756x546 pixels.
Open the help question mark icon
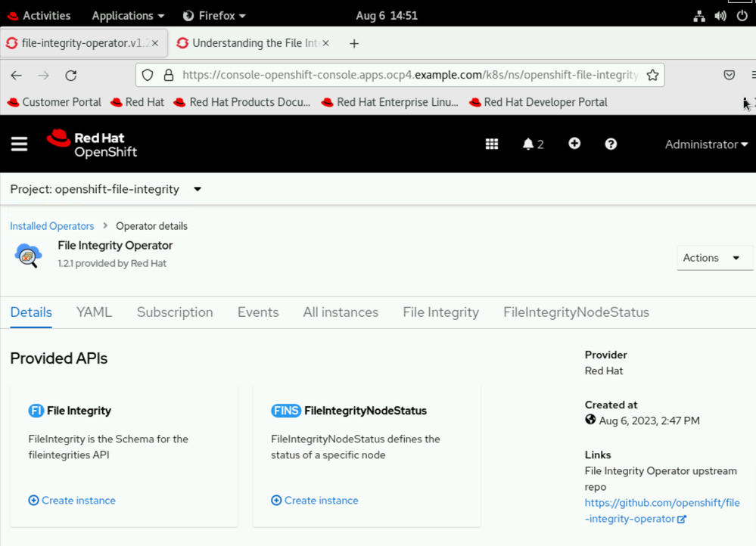(611, 144)
